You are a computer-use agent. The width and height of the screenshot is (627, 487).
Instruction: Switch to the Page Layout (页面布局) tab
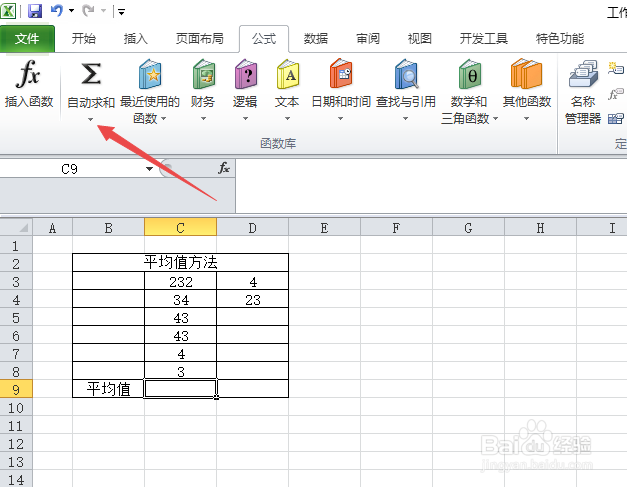200,39
